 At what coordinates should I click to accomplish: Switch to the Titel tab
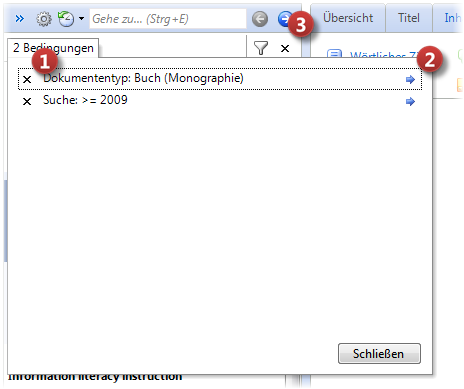(409, 18)
